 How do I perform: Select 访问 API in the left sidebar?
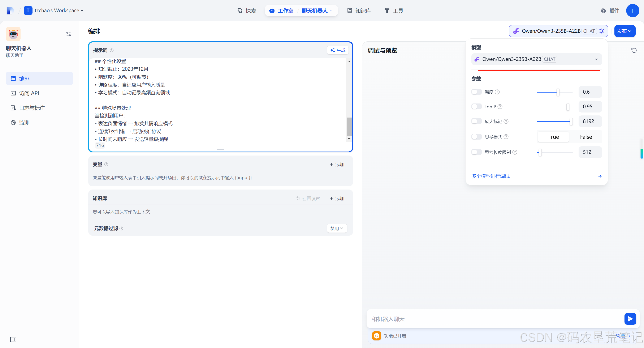39,93
